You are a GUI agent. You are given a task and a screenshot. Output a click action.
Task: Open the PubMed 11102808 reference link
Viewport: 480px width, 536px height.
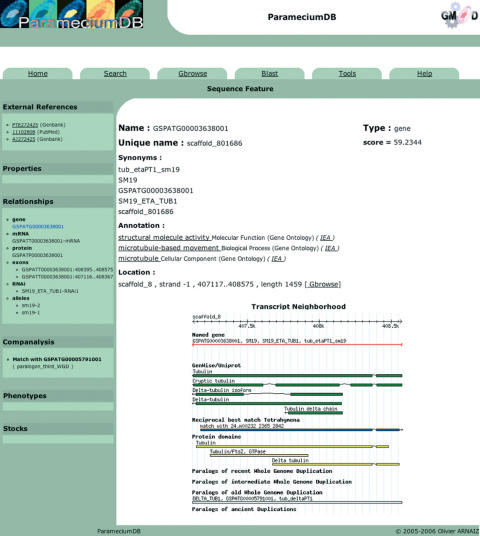24,132
